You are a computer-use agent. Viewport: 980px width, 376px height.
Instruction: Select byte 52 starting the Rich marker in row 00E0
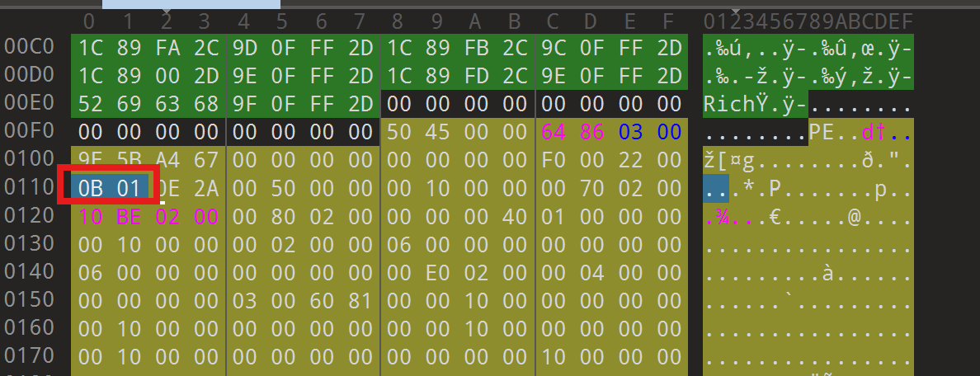89,104
